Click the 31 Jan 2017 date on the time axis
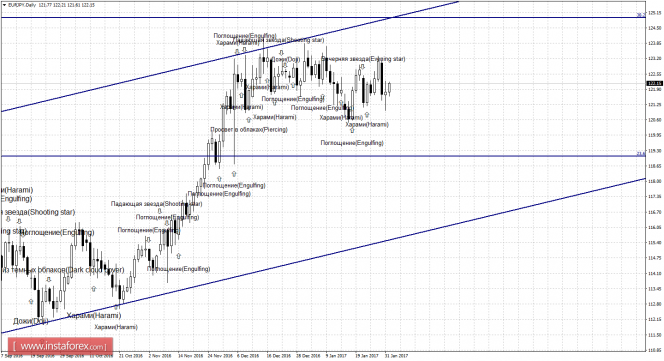 [396, 356]
